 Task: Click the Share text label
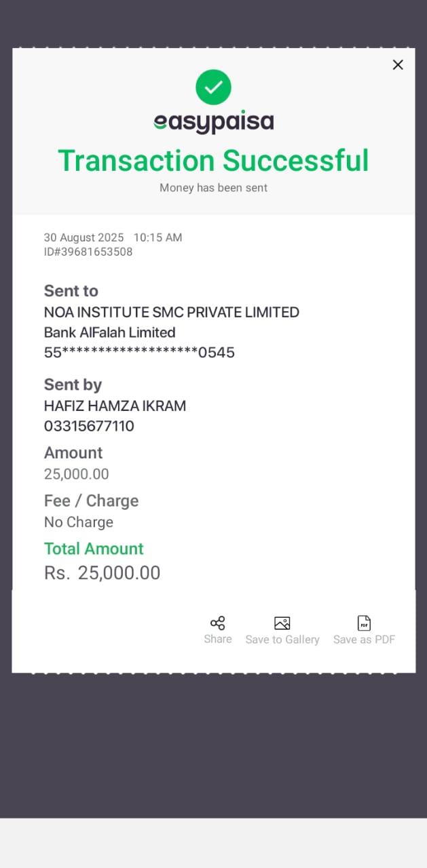coord(218,639)
